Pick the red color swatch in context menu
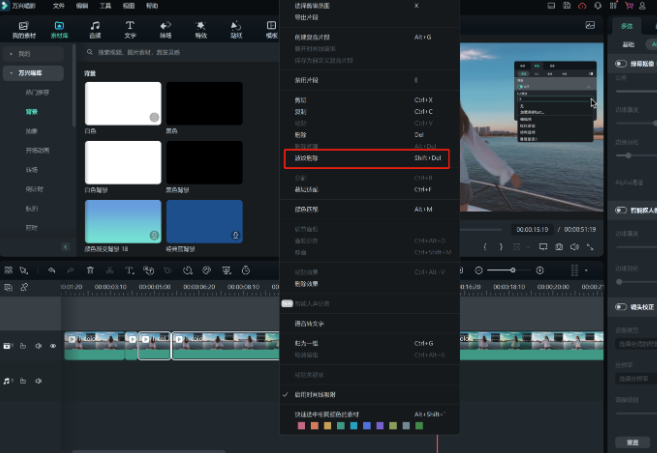Screen dimensions: 657x453 (x=300, y=426)
